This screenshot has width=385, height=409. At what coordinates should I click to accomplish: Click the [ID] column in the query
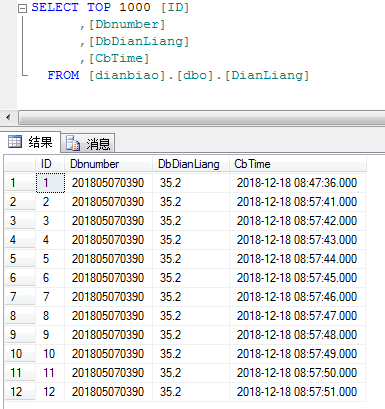pos(175,7)
